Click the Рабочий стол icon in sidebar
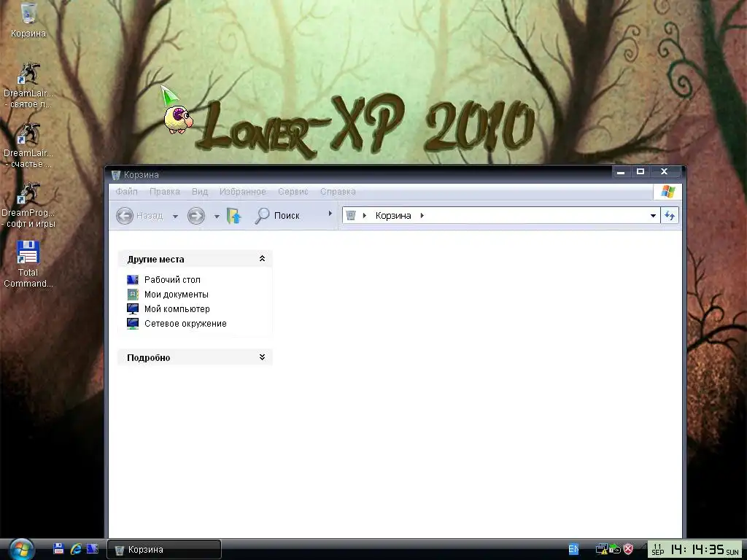 133,279
